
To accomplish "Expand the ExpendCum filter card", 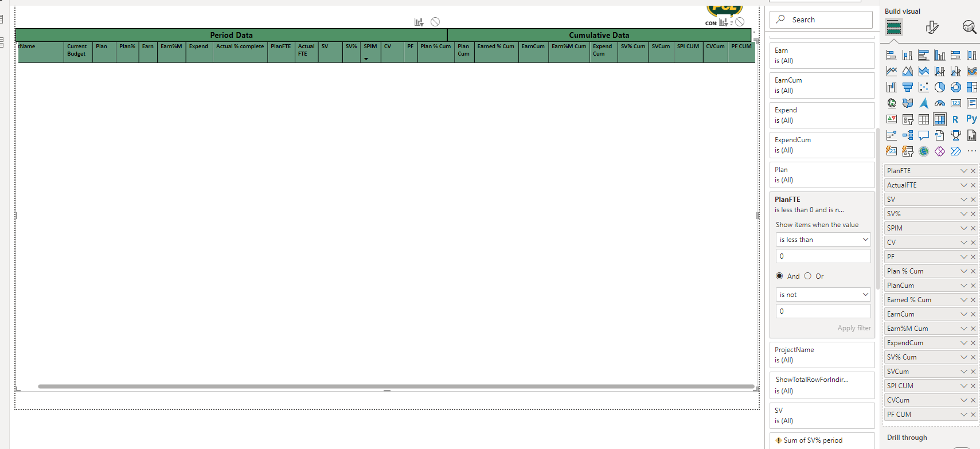I will pos(822,145).
